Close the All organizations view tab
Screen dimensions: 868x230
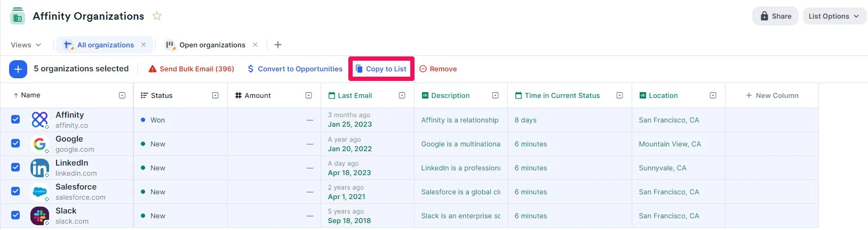[x=144, y=45]
